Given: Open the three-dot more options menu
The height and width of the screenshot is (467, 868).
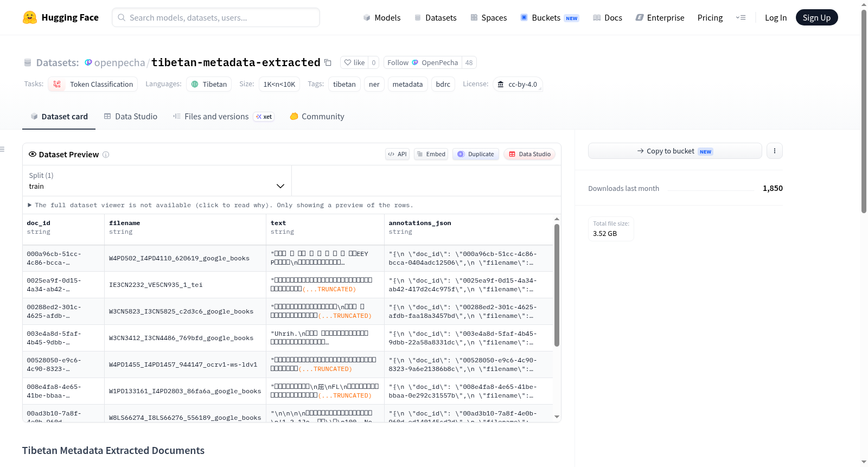Looking at the screenshot, I should click(775, 151).
